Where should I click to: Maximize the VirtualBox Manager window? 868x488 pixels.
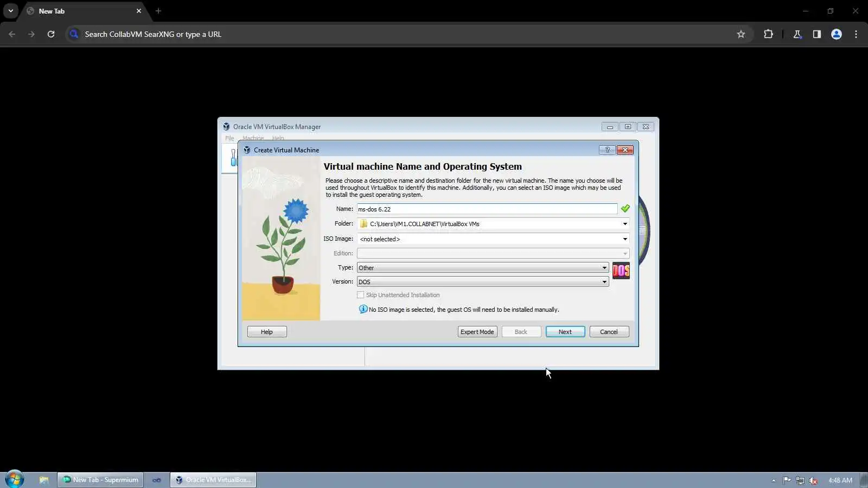628,127
